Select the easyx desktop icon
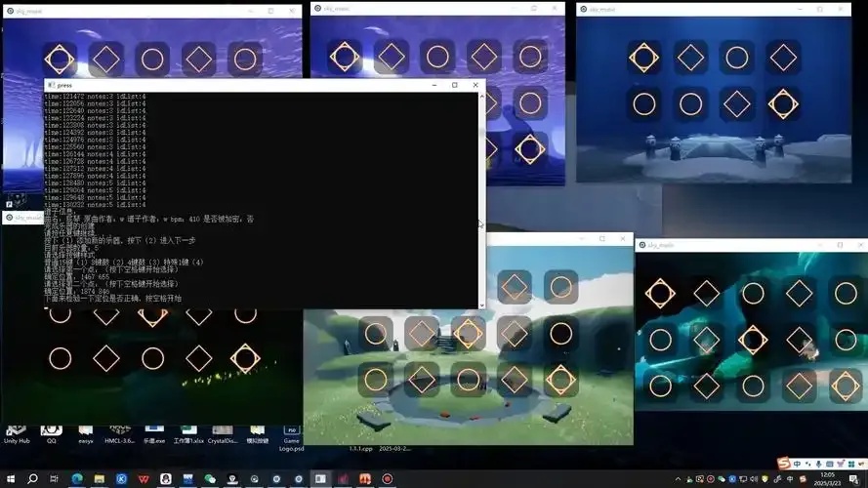 click(x=85, y=434)
